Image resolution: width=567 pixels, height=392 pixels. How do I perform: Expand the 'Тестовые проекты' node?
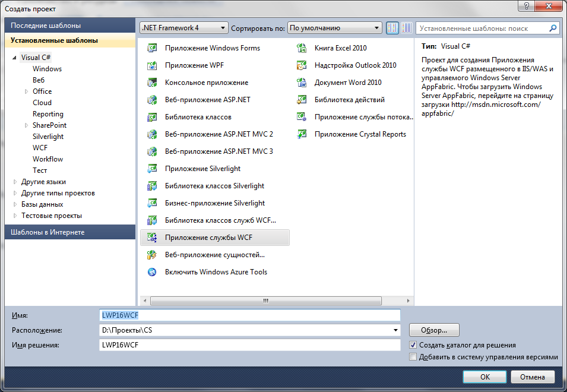pyautogui.click(x=15, y=216)
